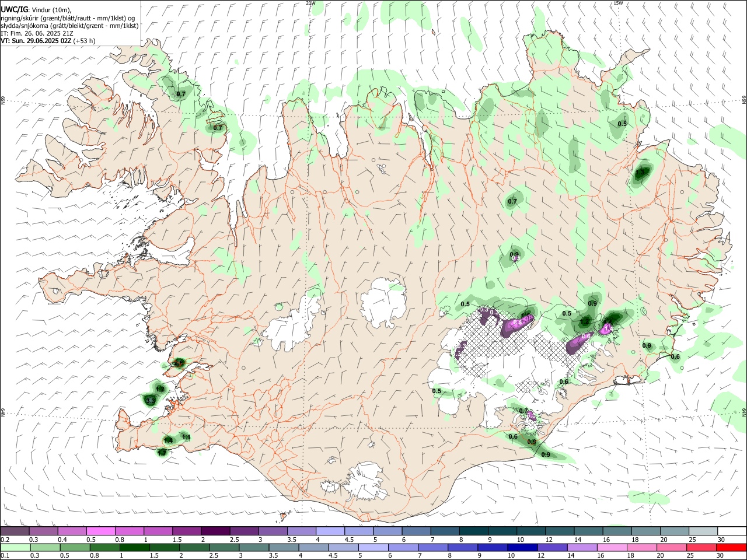Select the dark teal 8 swatch in upper row
Screen dimensions: 747x560
pyautogui.click(x=474, y=531)
